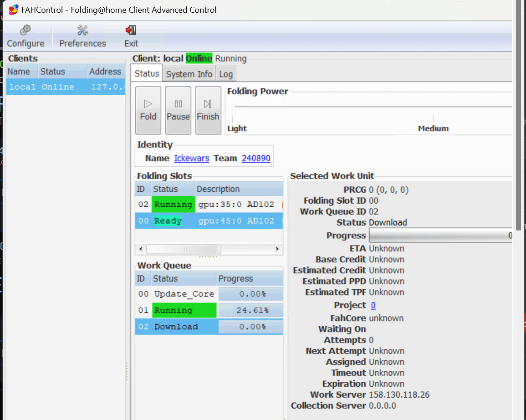The width and height of the screenshot is (526, 420).
Task: Click the Selected Work Unit progress bar
Action: click(x=440, y=235)
